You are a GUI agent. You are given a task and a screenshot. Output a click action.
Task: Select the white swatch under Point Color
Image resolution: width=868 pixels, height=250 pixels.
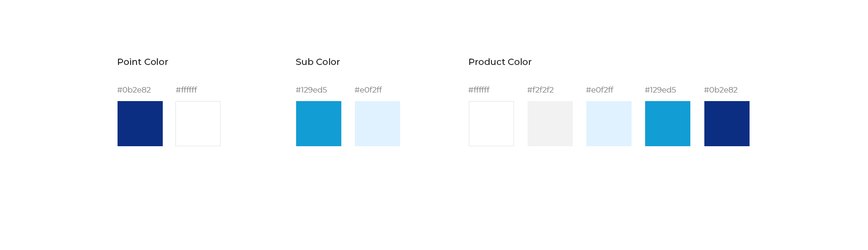[x=198, y=124]
